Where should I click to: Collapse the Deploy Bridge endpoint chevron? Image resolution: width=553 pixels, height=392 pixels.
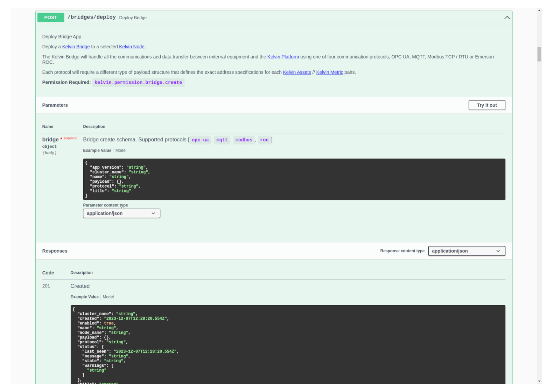tap(506, 17)
